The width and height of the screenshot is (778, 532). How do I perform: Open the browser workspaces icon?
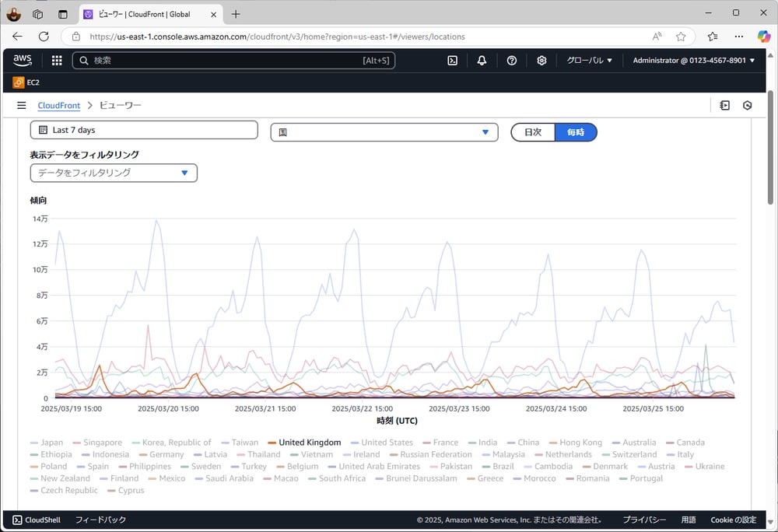[37, 14]
